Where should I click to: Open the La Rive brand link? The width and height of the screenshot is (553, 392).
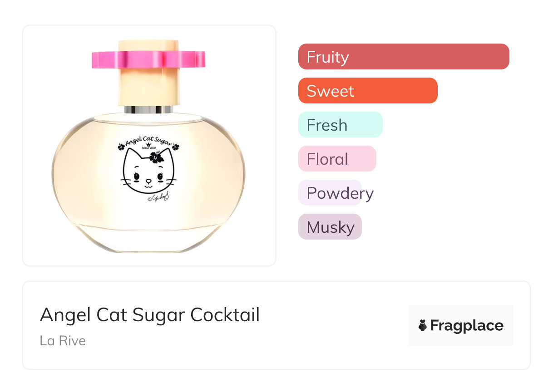(63, 341)
